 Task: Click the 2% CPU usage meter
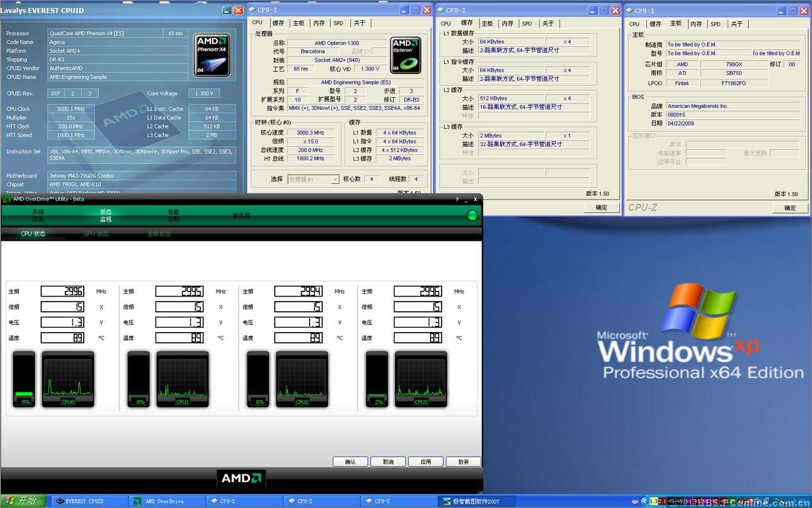pyautogui.click(x=377, y=379)
